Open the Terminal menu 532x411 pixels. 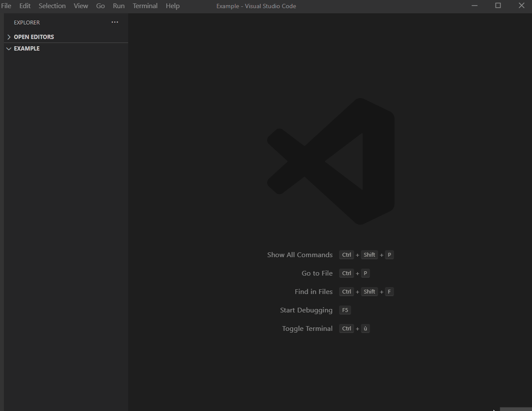[145, 6]
